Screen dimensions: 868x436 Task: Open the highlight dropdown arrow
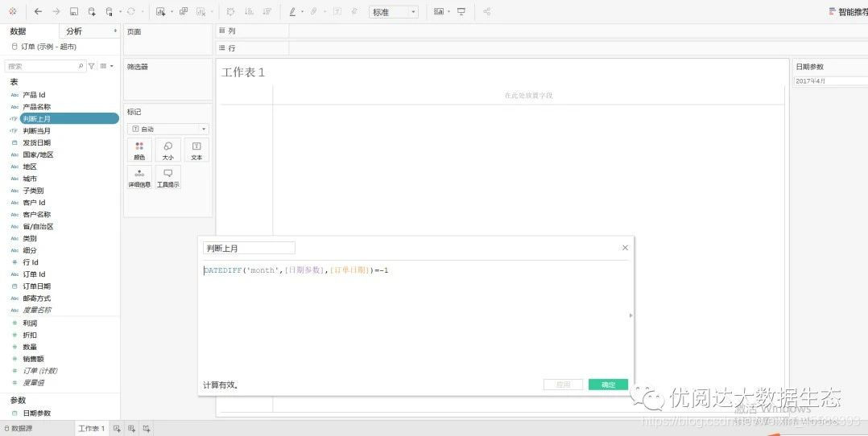pyautogui.click(x=302, y=11)
